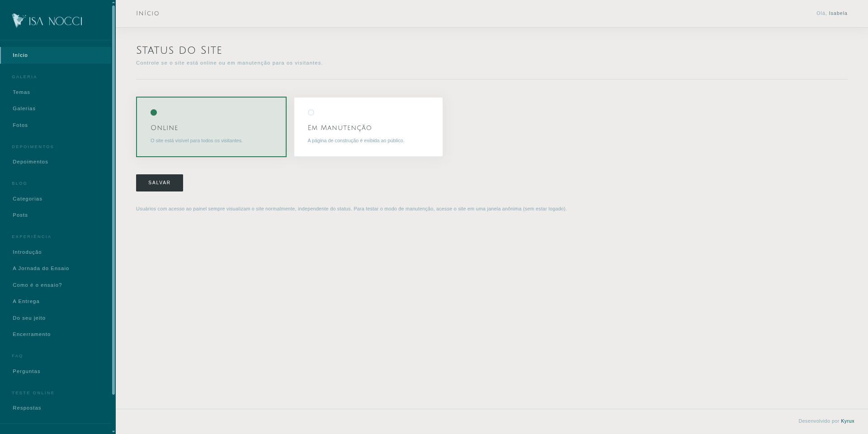Click the Kyrux developer link
The height and width of the screenshot is (434, 868).
(x=847, y=421)
